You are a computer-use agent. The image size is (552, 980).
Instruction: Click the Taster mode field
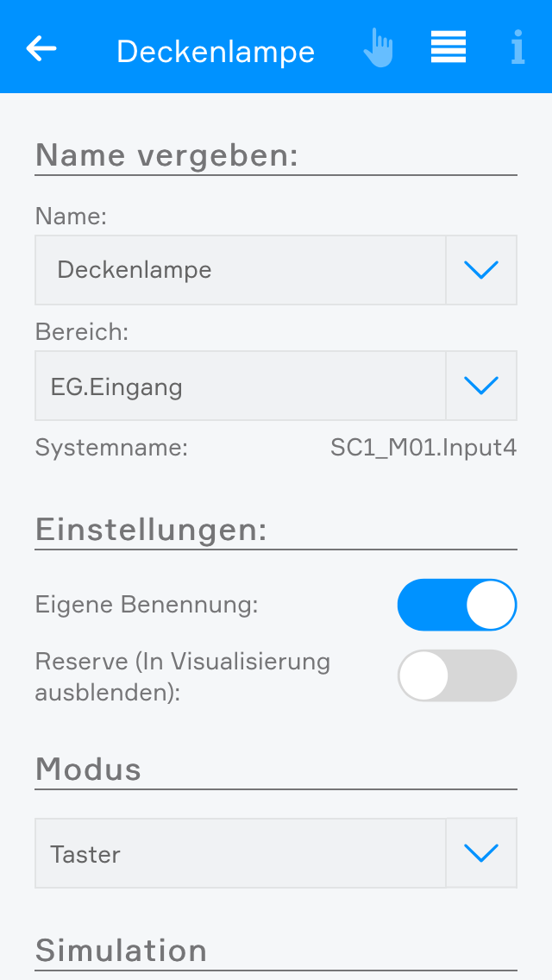(240, 853)
